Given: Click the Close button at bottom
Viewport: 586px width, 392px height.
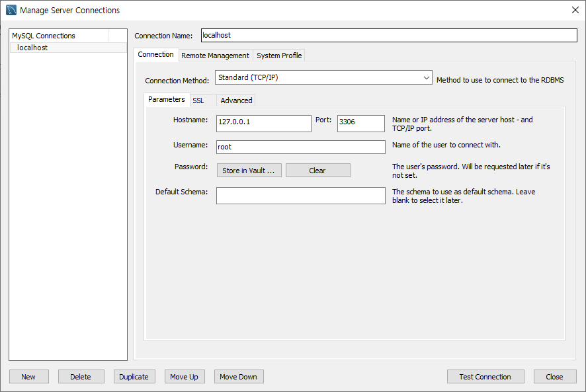Looking at the screenshot, I should coord(555,377).
